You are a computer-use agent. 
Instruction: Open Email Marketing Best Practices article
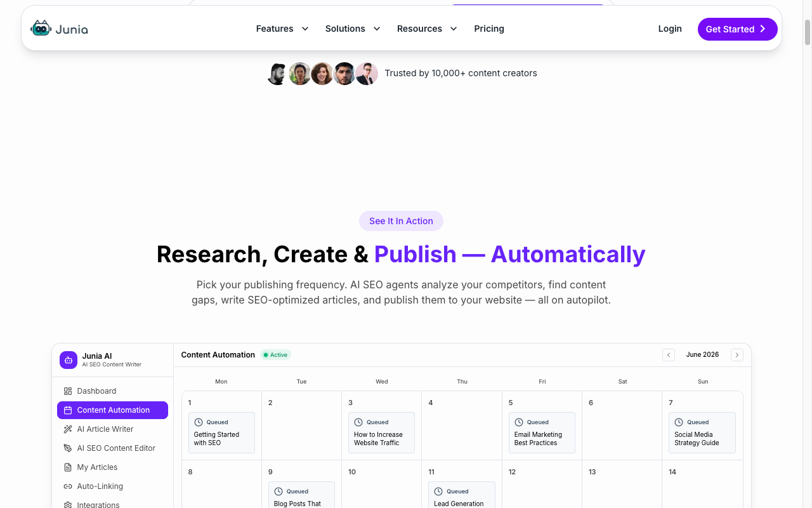pos(542,432)
